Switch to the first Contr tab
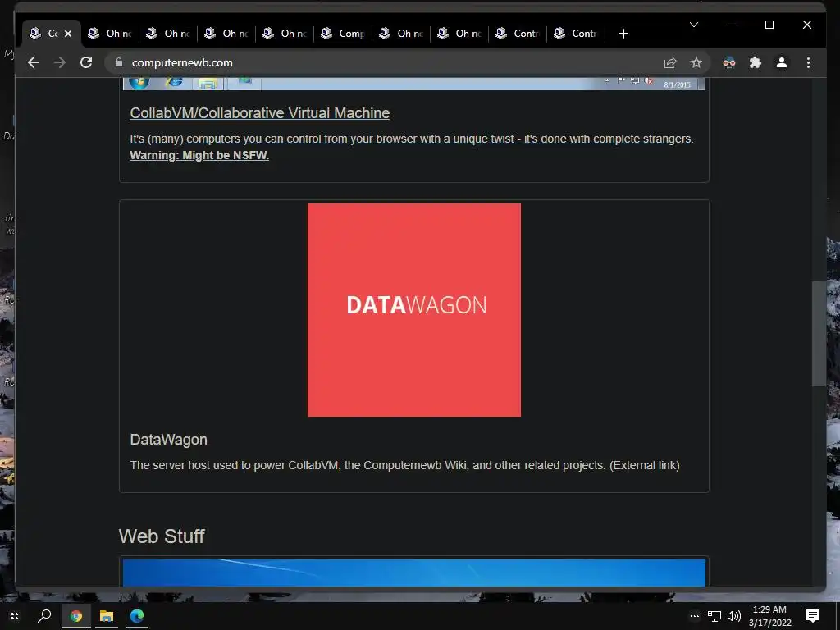This screenshot has height=630, width=840. point(518,34)
